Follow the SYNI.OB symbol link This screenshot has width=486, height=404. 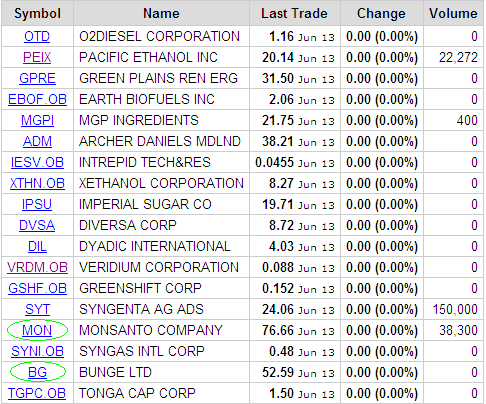click(37, 351)
